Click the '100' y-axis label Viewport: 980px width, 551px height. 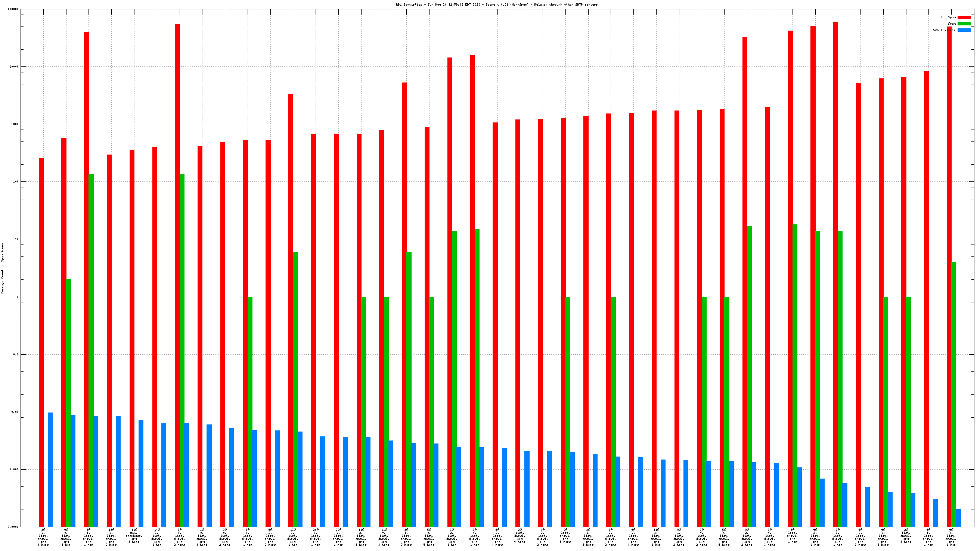[x=16, y=182]
